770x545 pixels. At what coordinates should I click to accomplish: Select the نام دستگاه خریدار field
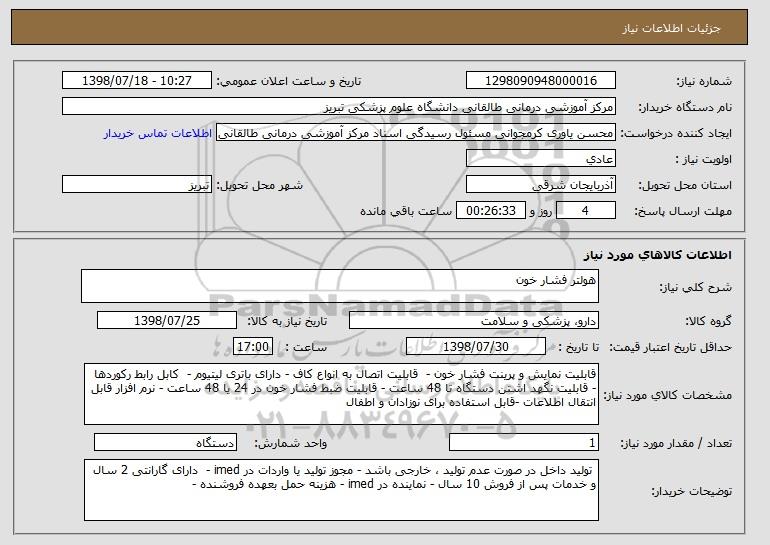tap(339, 107)
